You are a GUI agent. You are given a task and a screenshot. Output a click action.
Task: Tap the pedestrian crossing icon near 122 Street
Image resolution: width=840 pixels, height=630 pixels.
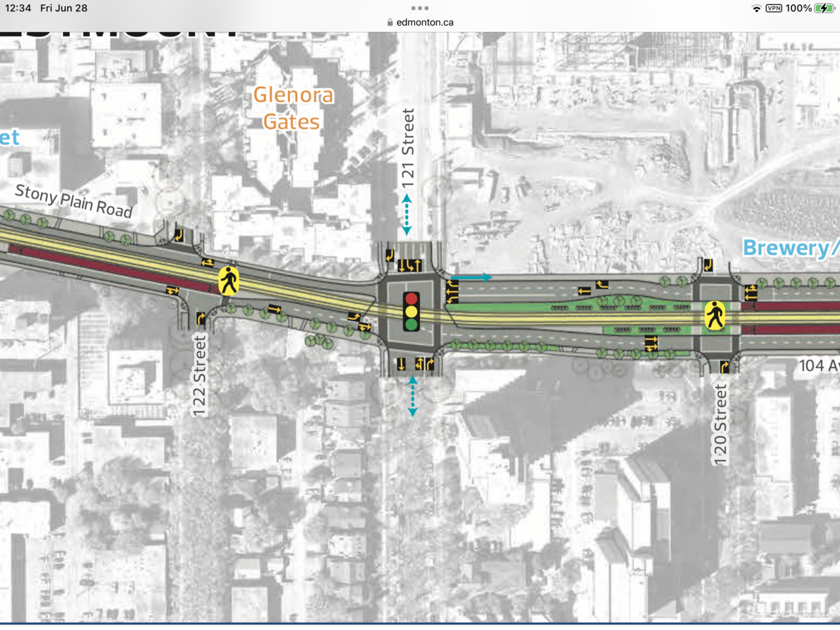click(x=228, y=281)
